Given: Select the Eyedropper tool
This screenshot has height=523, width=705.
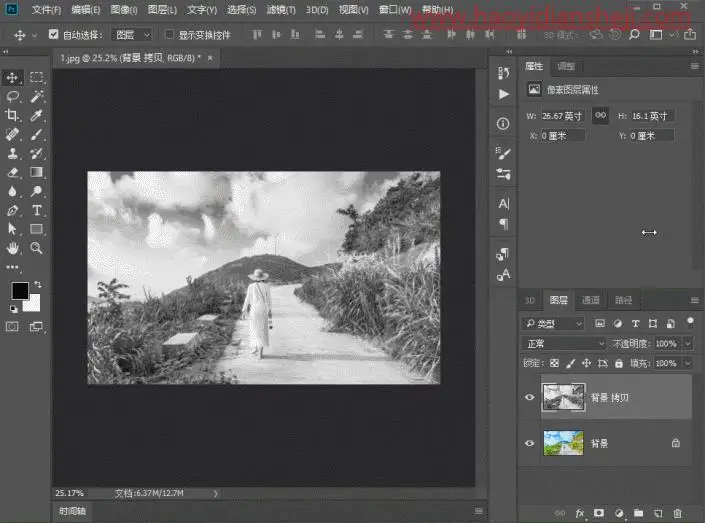Looking at the screenshot, I should [x=36, y=115].
